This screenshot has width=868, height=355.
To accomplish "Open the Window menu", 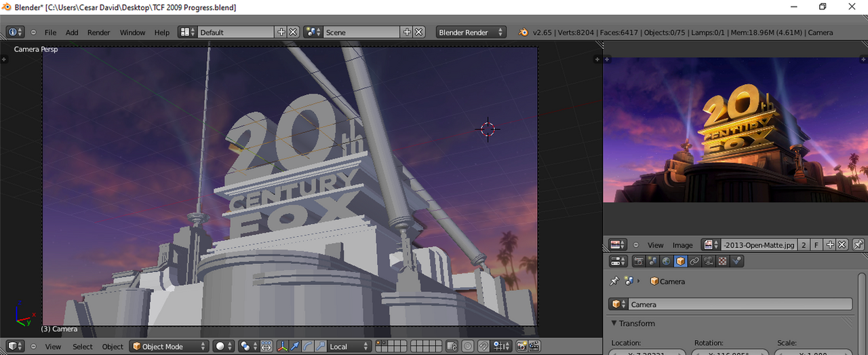I will 132,32.
